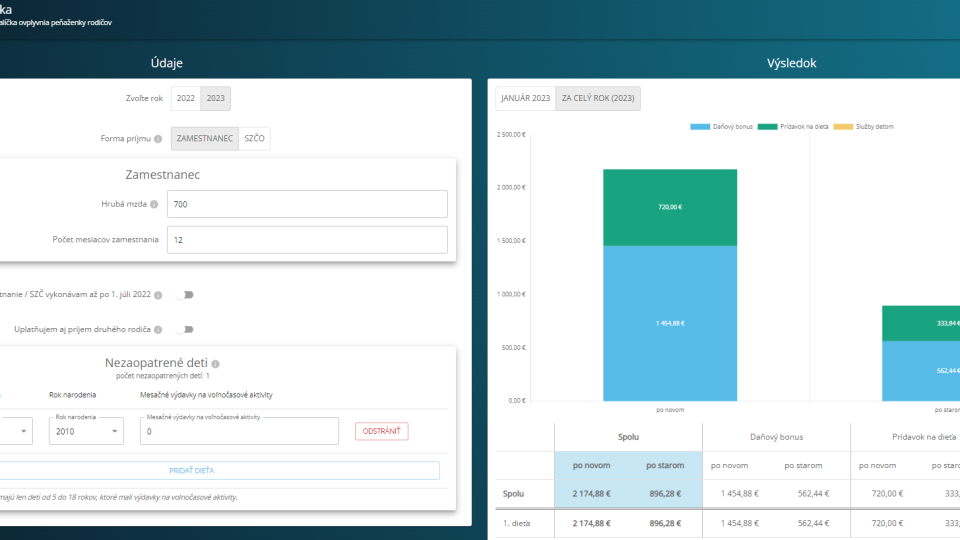Click the ODSTRÁNIŤ button
The width and height of the screenshot is (960, 540).
(x=381, y=431)
